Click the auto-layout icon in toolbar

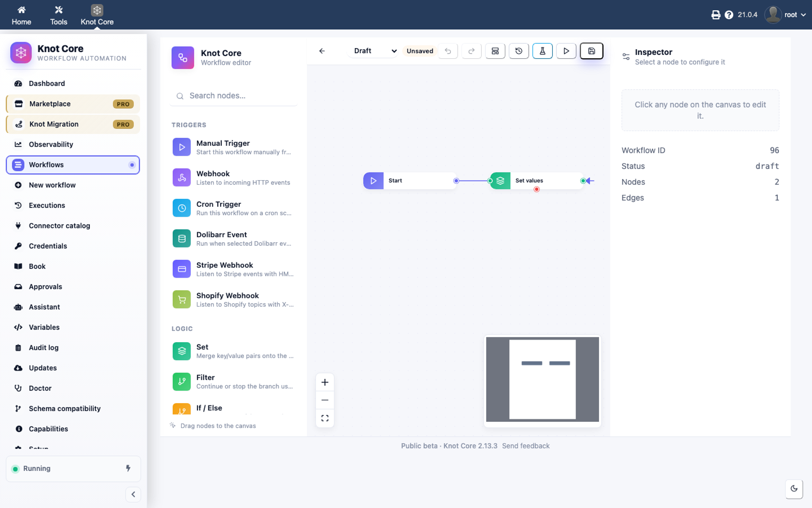click(495, 51)
